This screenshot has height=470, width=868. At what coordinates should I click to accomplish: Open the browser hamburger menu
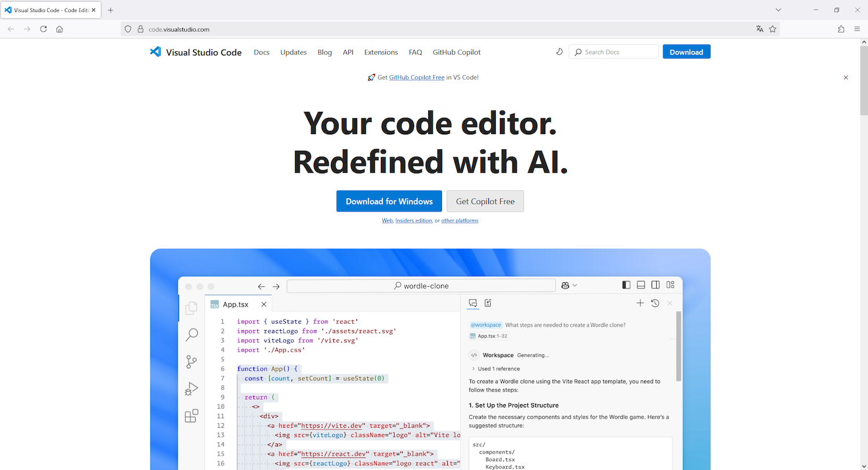[857, 29]
